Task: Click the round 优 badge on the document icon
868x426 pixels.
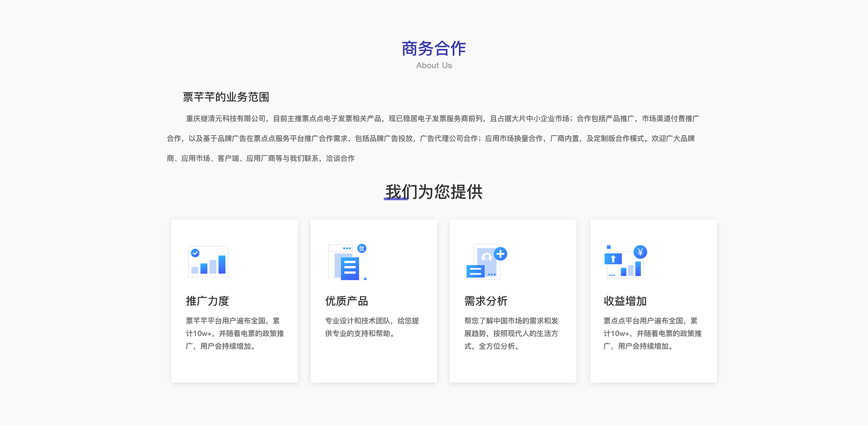Action: 362,248
